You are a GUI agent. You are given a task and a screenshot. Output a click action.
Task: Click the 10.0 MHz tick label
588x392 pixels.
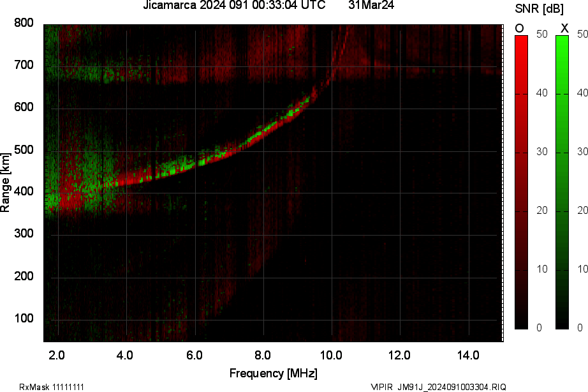[331, 355]
